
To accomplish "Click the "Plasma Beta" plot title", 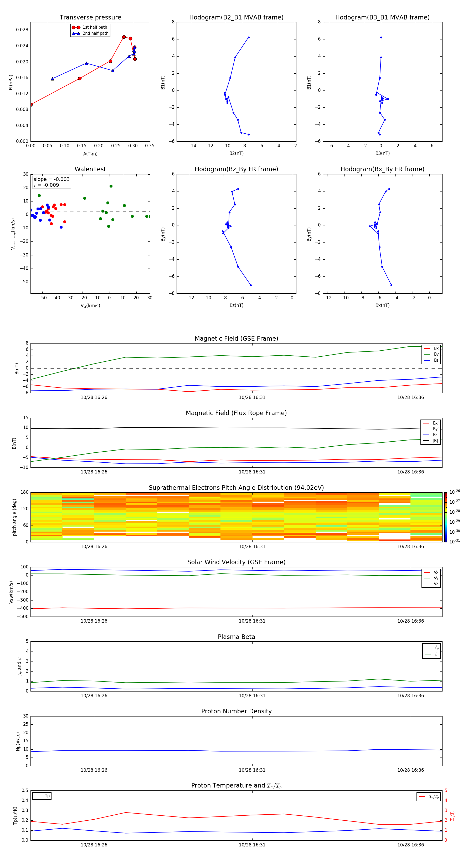I will [x=236, y=637].
